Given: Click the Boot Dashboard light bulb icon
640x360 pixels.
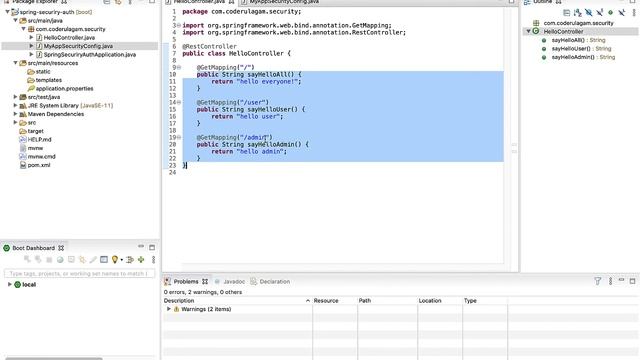Looking at the screenshot, I should point(115,260).
